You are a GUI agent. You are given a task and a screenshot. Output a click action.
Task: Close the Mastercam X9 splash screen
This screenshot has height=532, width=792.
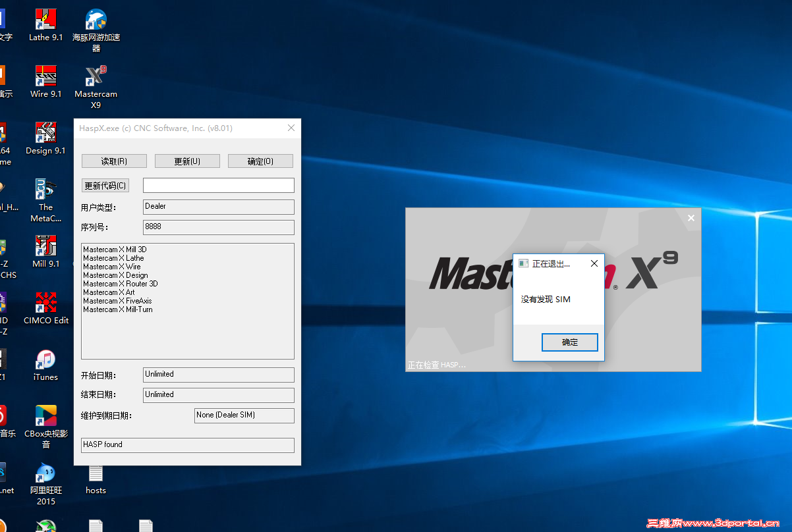691,218
